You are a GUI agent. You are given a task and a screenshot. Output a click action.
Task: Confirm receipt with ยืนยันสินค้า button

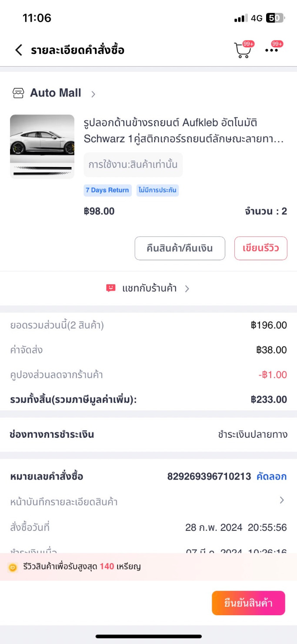pos(248,603)
